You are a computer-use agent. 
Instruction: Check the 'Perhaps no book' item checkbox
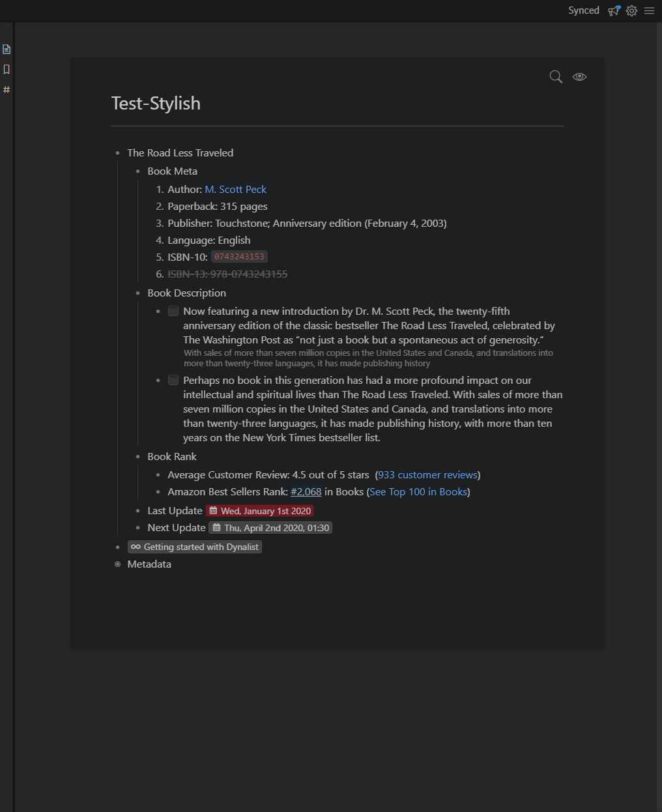coord(173,380)
